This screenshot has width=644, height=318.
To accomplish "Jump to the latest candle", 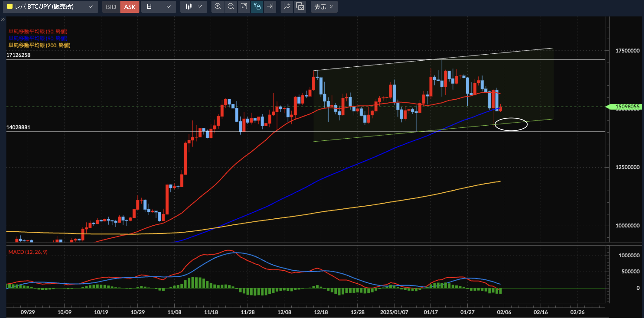I will point(270,6).
